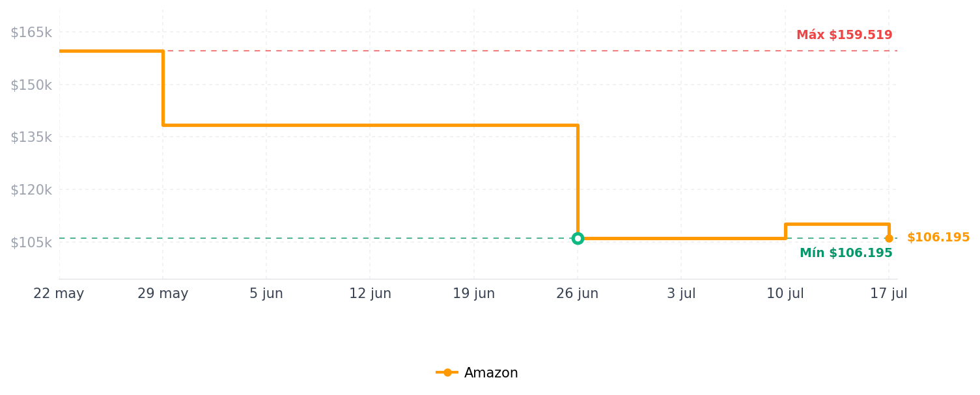
Task: Click the 17 jul axis label
Action: pyautogui.click(x=889, y=294)
